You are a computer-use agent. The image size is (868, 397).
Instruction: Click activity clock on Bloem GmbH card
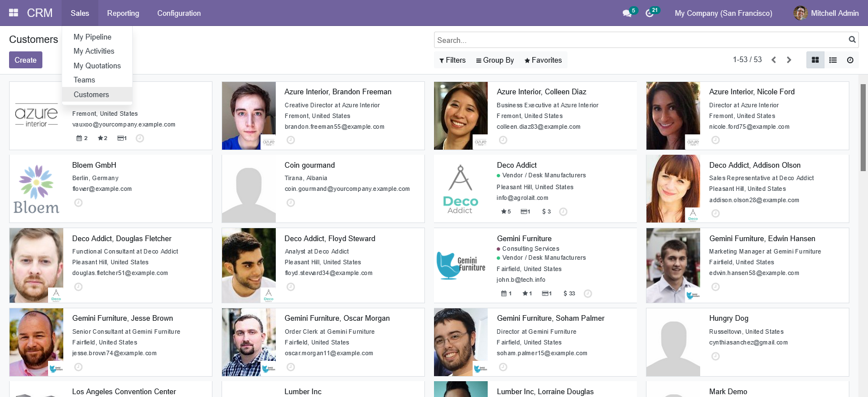[x=79, y=203]
